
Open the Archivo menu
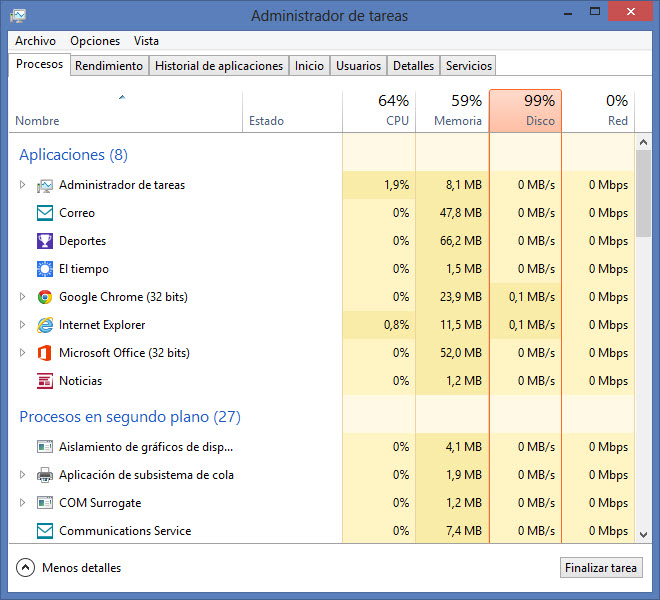pos(35,41)
